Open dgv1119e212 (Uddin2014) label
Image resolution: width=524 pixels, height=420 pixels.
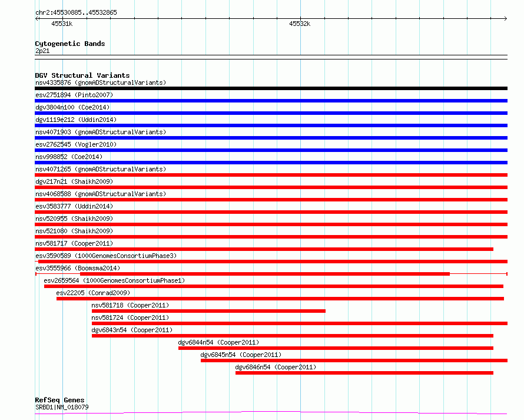click(76, 120)
